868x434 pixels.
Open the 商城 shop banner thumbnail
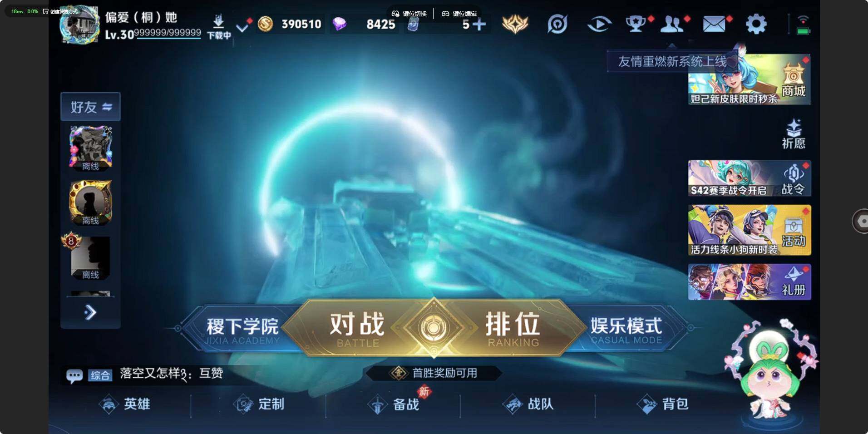pyautogui.click(x=750, y=79)
